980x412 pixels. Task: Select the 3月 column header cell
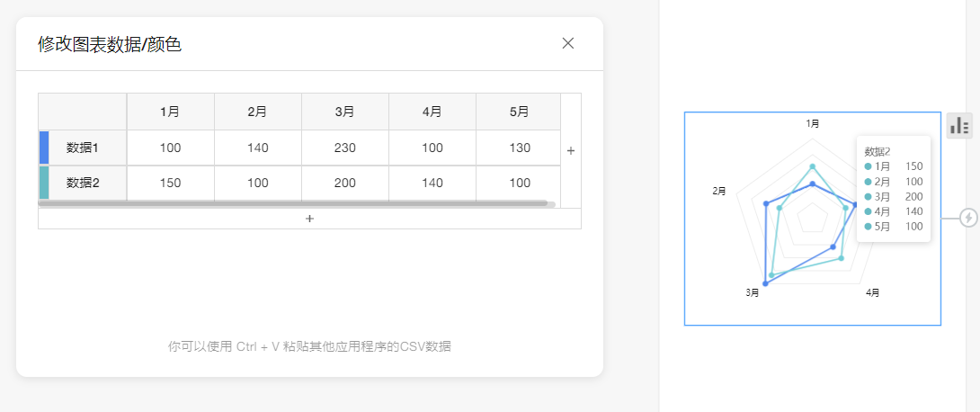pyautogui.click(x=344, y=112)
